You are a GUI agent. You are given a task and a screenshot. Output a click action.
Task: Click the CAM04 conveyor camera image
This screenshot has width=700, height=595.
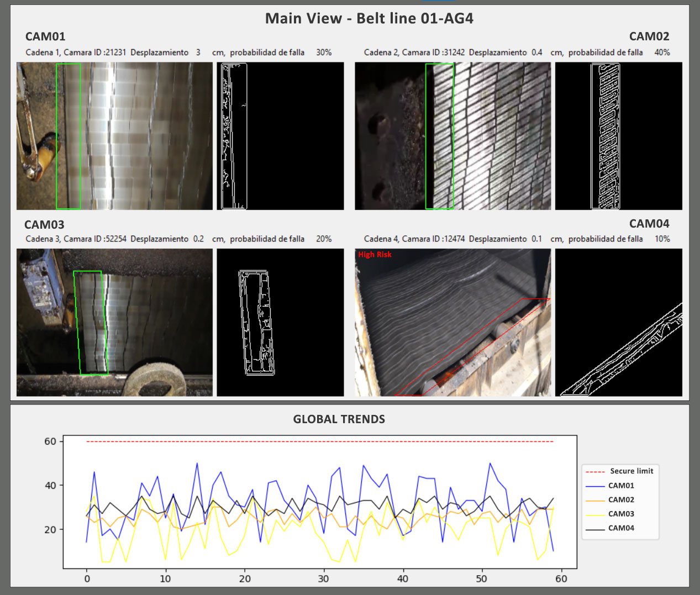(x=452, y=322)
